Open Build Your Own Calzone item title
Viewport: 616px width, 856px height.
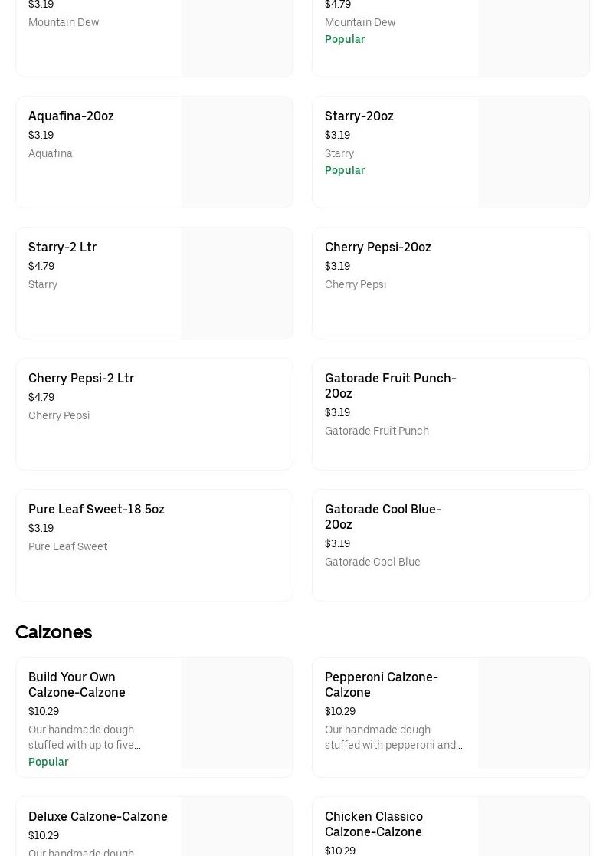tap(77, 684)
